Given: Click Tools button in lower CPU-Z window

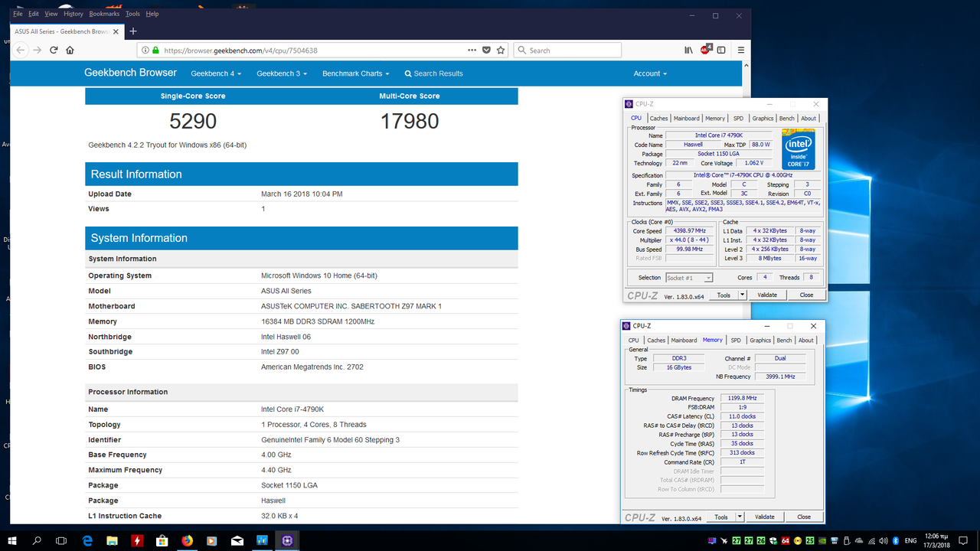Looking at the screenshot, I should pyautogui.click(x=721, y=517).
